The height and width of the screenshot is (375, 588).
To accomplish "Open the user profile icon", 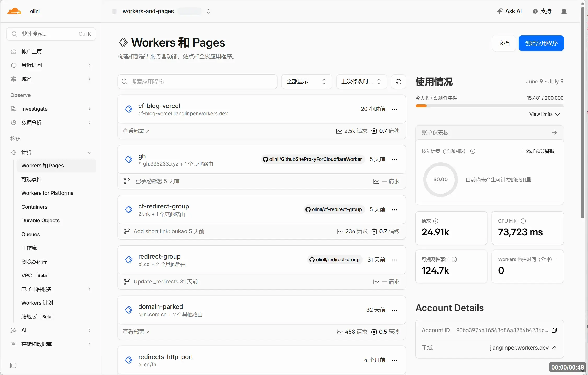I will [x=564, y=11].
